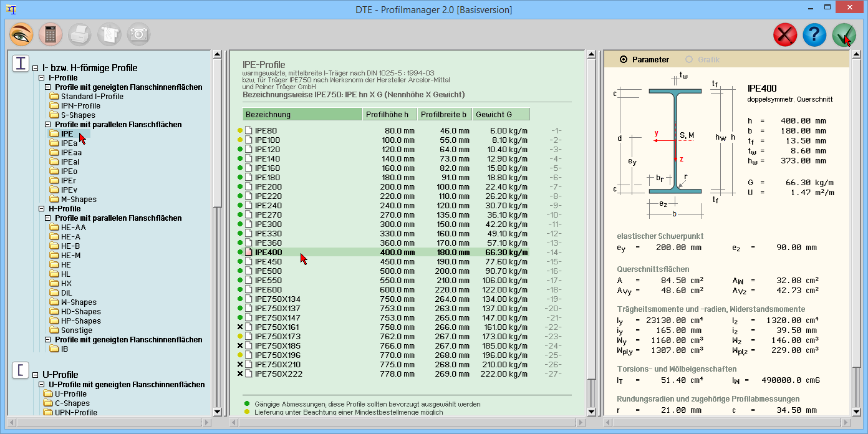Sort by Profilhöhe h column header
This screenshot has height=434, width=868.
(389, 115)
